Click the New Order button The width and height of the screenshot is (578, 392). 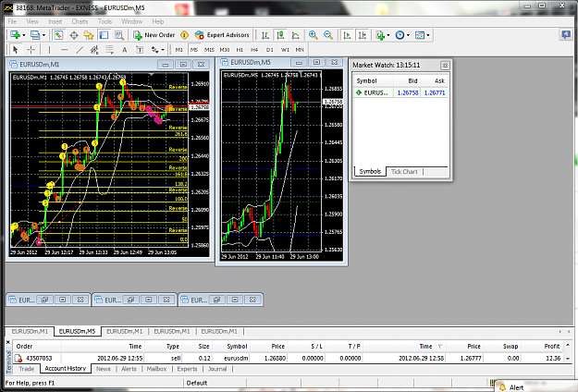154,35
